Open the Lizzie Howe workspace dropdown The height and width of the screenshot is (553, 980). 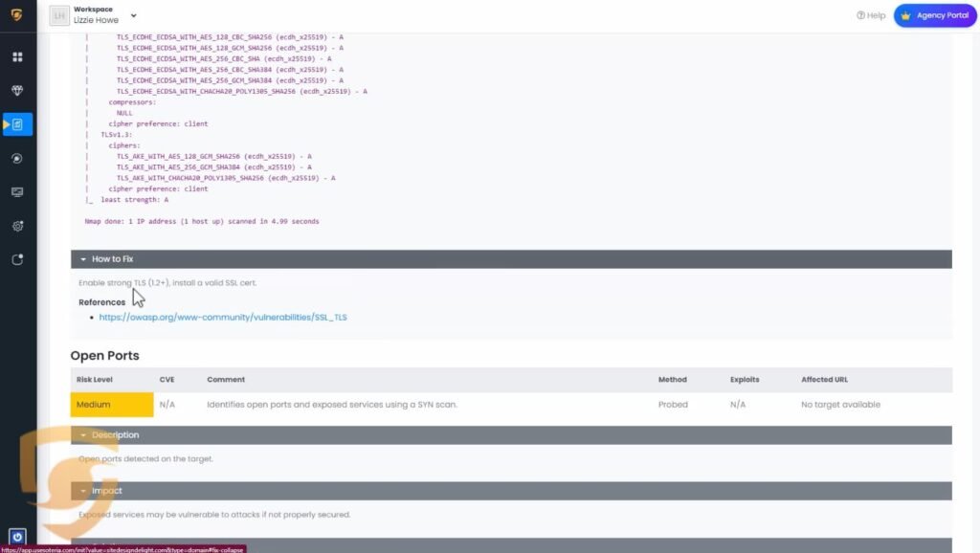coord(133,15)
